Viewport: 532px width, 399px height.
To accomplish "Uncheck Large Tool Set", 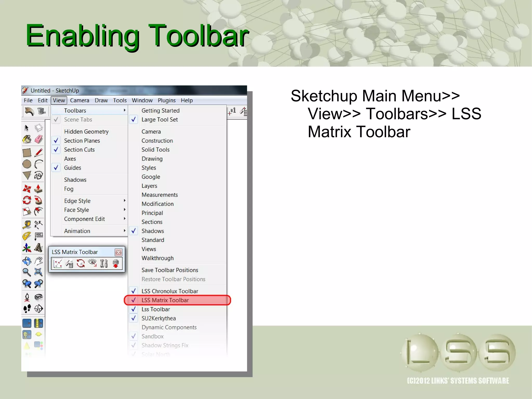I will coord(177,120).
